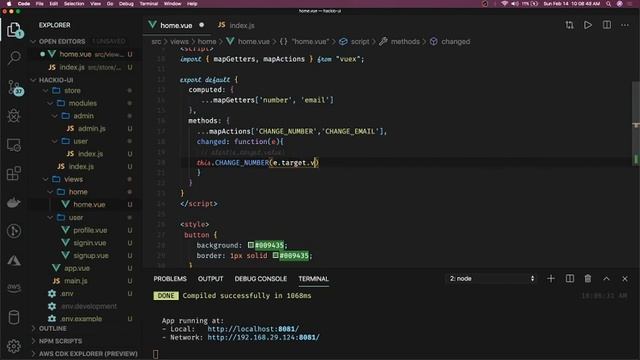Collapse the admin folder
Image resolution: width=640 pixels, height=360 pixels.
coord(83,116)
